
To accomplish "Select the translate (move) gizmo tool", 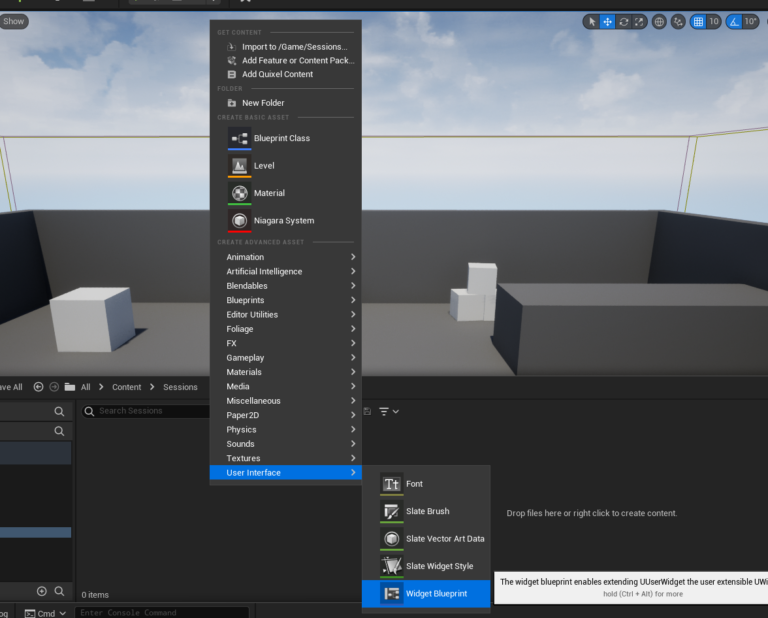I will [x=607, y=21].
